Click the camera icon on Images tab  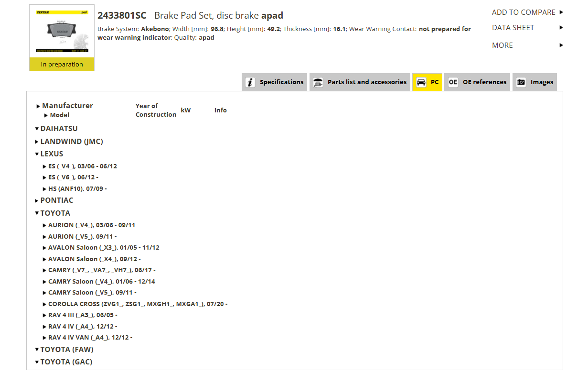pos(521,82)
